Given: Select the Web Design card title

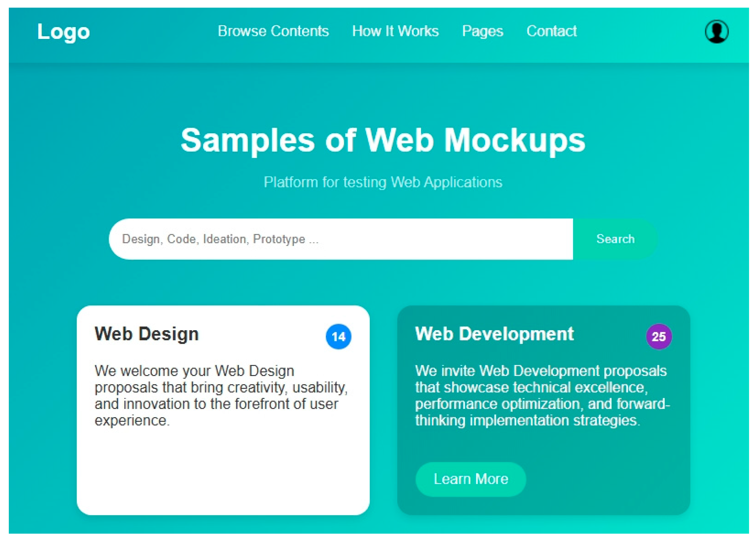Looking at the screenshot, I should click(147, 334).
